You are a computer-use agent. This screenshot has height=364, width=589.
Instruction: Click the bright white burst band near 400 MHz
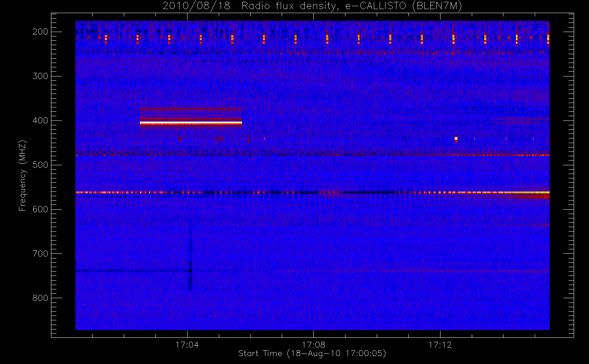(191, 123)
